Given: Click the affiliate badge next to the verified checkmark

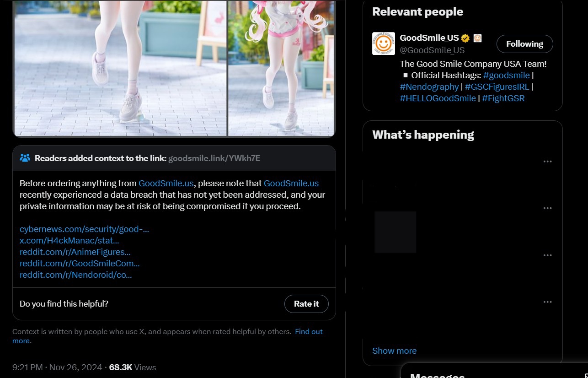Looking at the screenshot, I should [x=477, y=38].
